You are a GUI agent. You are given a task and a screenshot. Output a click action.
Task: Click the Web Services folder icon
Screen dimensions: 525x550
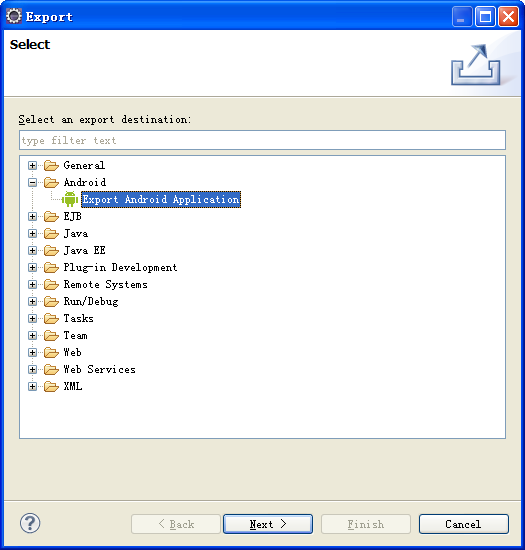(51, 369)
